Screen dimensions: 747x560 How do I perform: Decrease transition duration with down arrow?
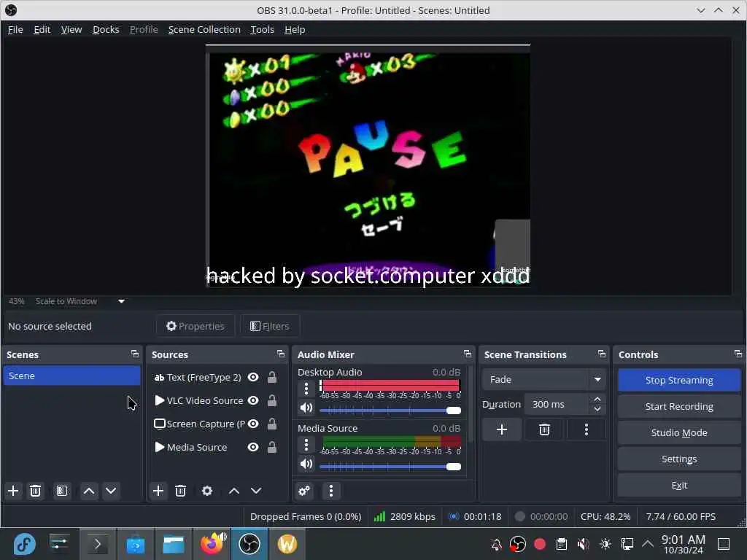[597, 410]
